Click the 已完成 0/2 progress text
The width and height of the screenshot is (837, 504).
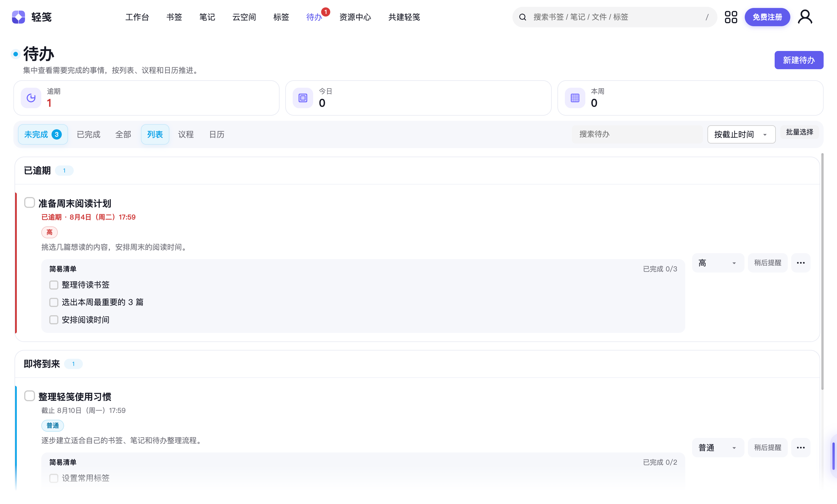click(x=660, y=462)
